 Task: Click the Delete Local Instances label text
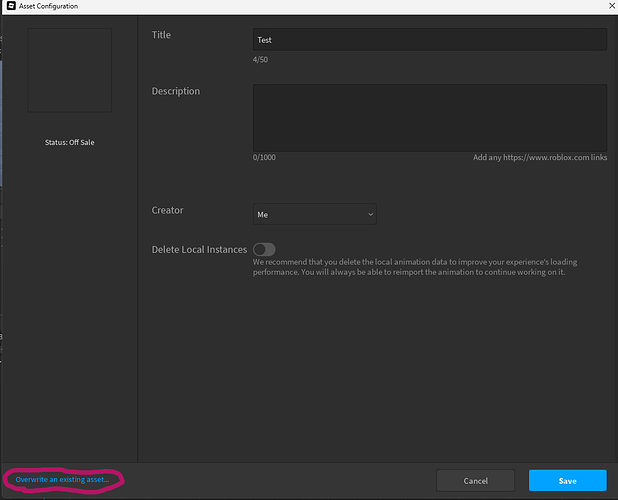[199, 249]
